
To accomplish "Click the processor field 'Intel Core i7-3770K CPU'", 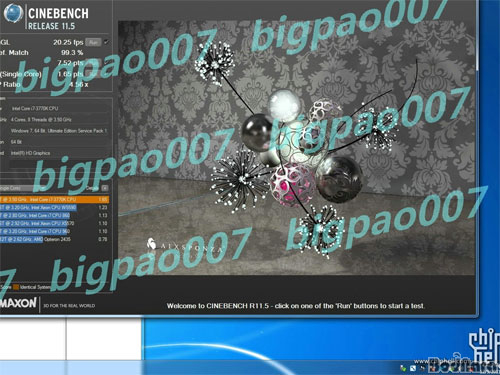I will pyautogui.click(x=35, y=108).
